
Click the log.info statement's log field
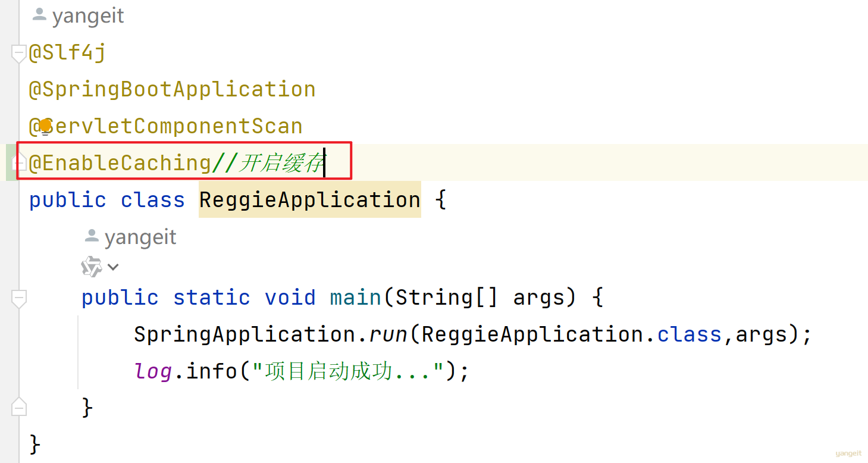pos(153,372)
